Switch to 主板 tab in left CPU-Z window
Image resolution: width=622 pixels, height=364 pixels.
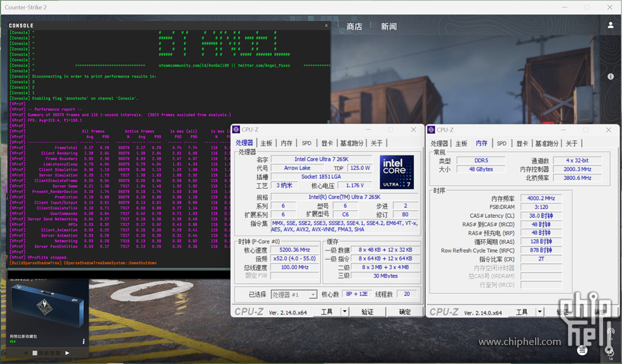pos(266,143)
